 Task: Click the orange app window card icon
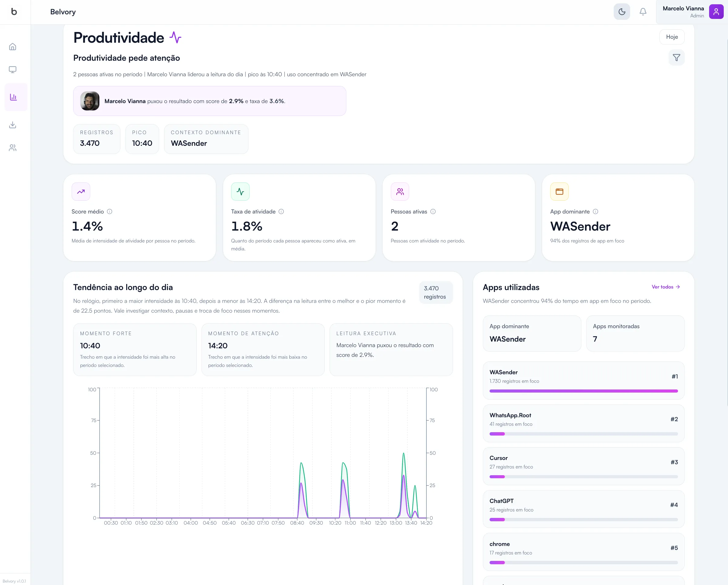point(559,192)
